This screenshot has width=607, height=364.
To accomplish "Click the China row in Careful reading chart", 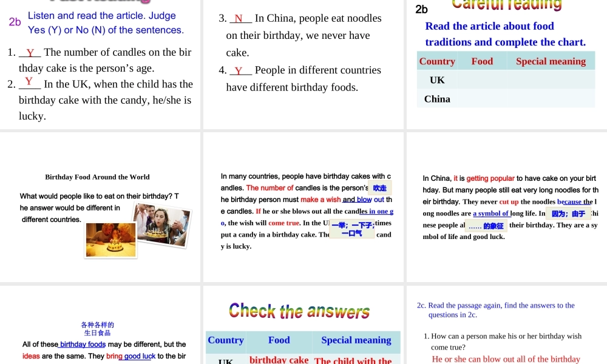I will click(x=437, y=99).
